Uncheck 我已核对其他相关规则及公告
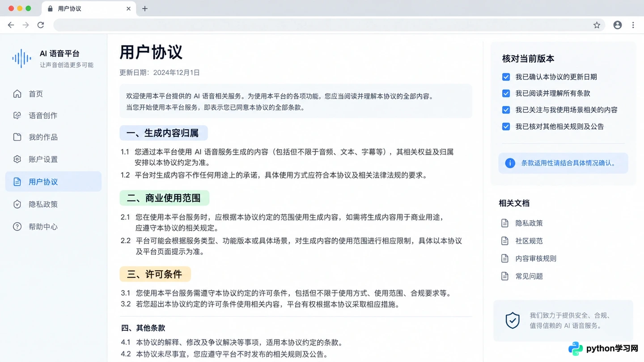This screenshot has height=362, width=644. click(506, 126)
